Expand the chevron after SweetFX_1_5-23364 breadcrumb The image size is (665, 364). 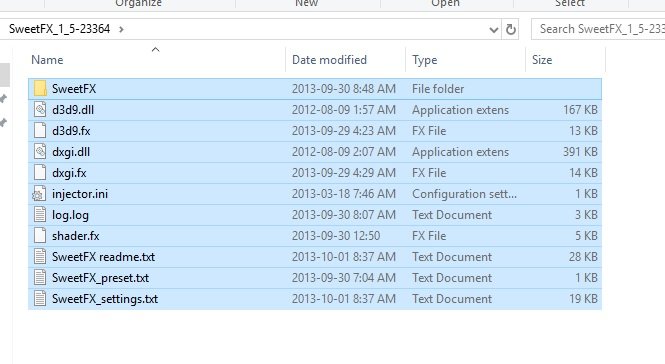[x=121, y=29]
